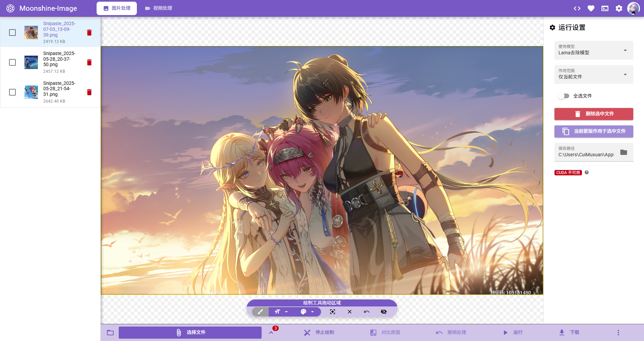Click the 删除选中文件 button
The width and height of the screenshot is (644, 341).
593,114
